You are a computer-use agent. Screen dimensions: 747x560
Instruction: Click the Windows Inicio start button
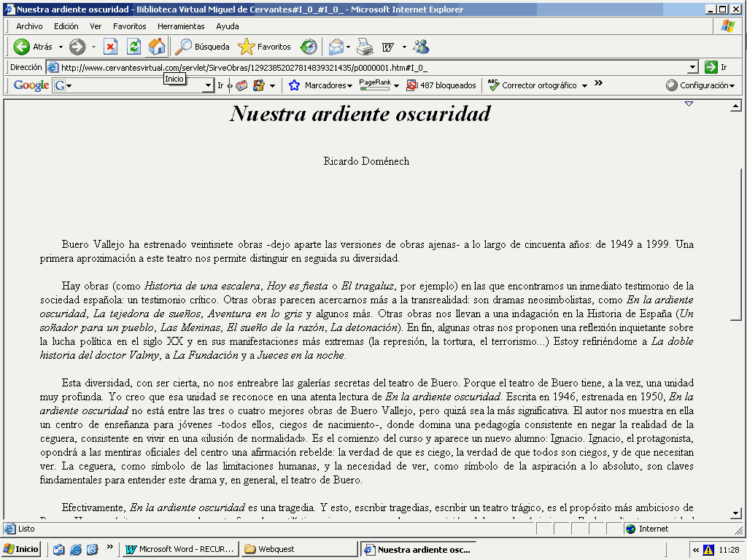(21, 549)
